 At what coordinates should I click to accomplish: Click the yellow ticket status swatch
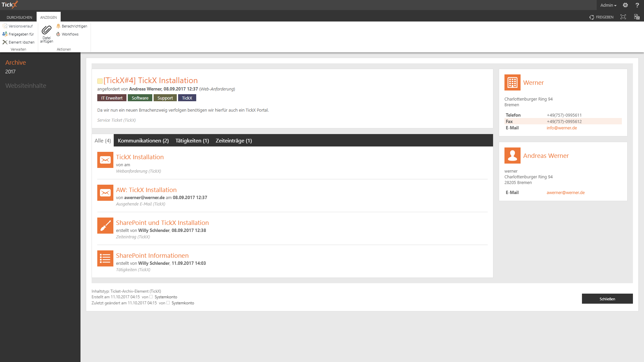[100, 81]
